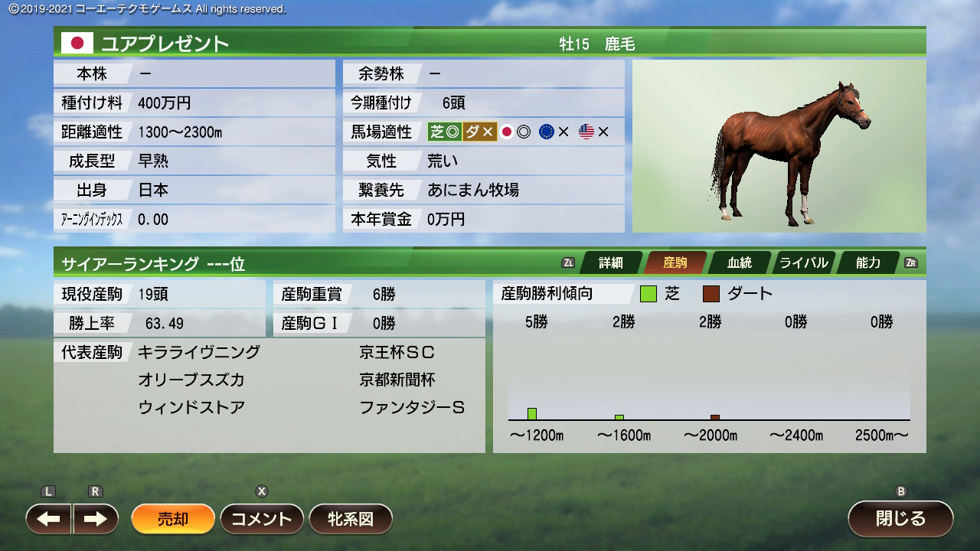Click the green 芝 legend swatch

tap(649, 294)
